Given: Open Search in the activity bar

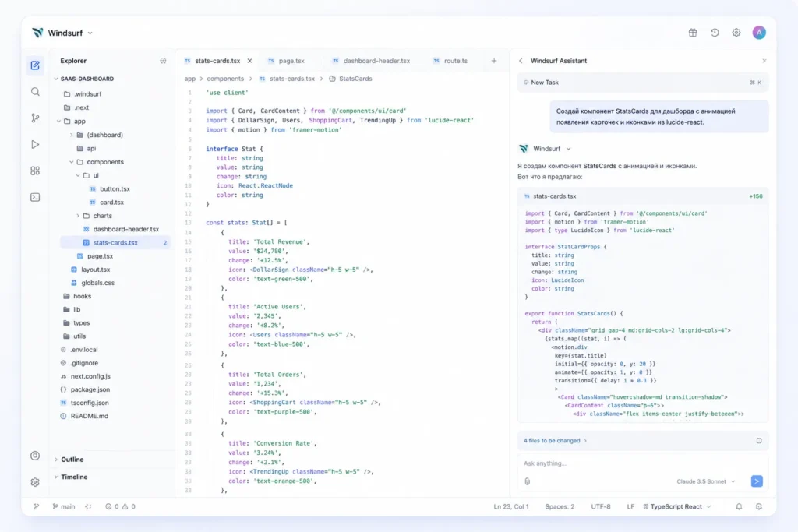Looking at the screenshot, I should (x=35, y=92).
